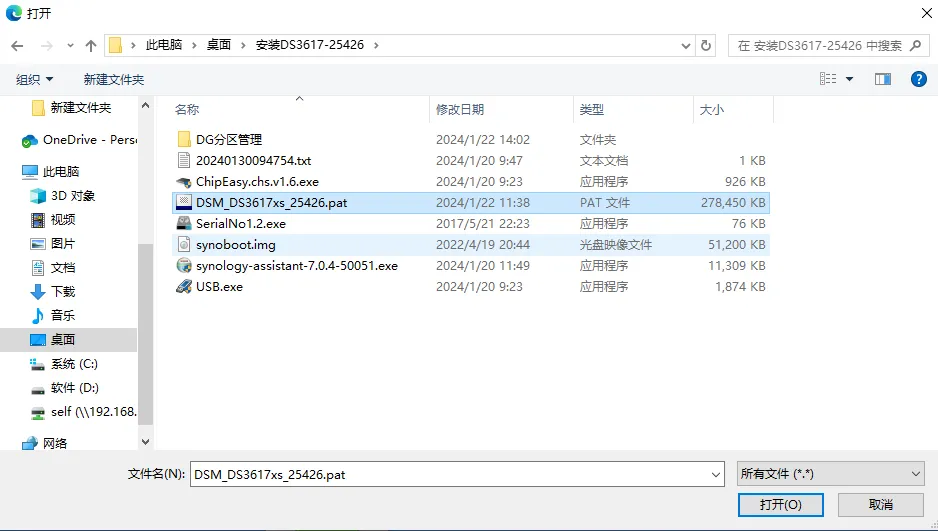Close the 打开 dialog window
Image resolution: width=938 pixels, height=531 pixels.
pos(927,13)
